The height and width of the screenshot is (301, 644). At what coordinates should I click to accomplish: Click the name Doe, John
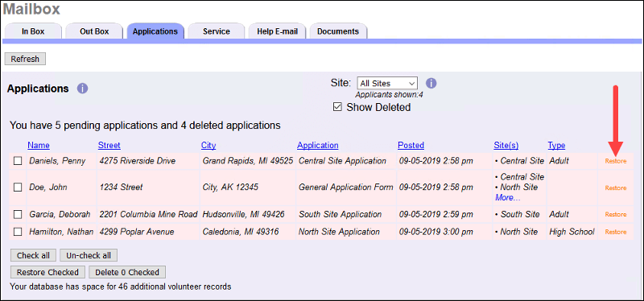pyautogui.click(x=48, y=188)
